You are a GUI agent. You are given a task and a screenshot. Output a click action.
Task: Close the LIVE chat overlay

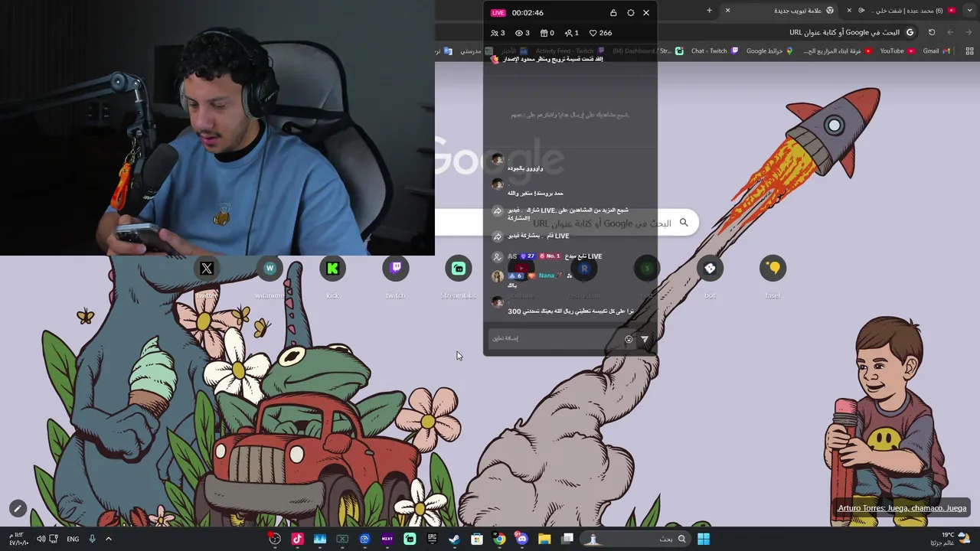[x=646, y=12]
